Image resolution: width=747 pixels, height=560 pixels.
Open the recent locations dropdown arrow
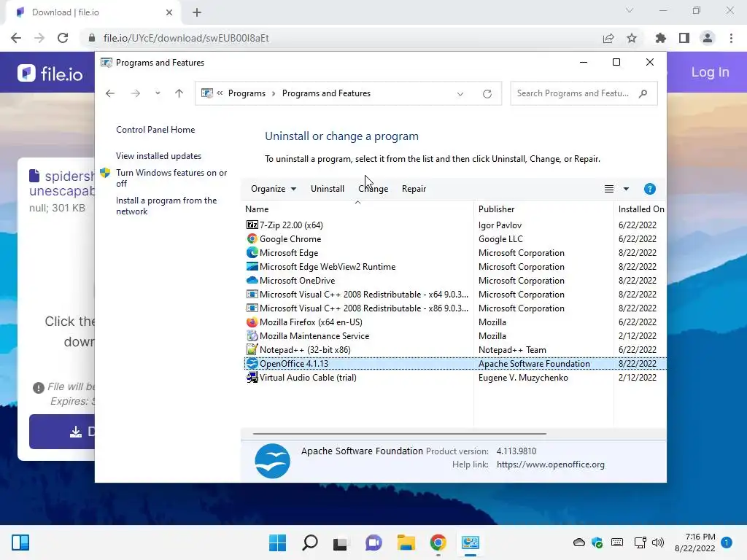coord(158,93)
